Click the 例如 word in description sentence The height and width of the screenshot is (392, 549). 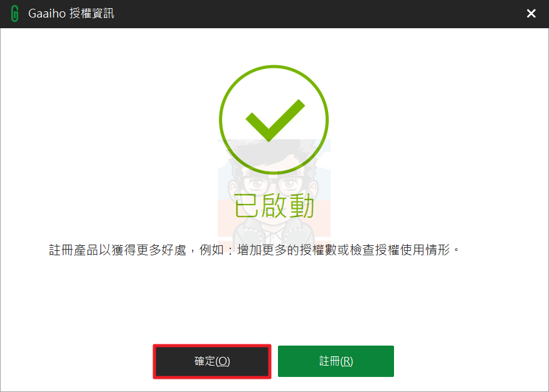pyautogui.click(x=211, y=250)
